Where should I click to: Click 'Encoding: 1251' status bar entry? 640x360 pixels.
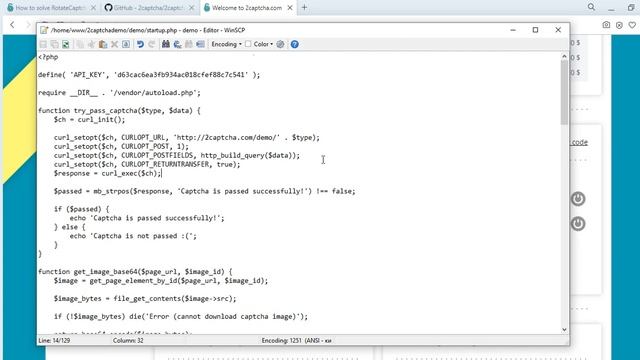click(296, 340)
